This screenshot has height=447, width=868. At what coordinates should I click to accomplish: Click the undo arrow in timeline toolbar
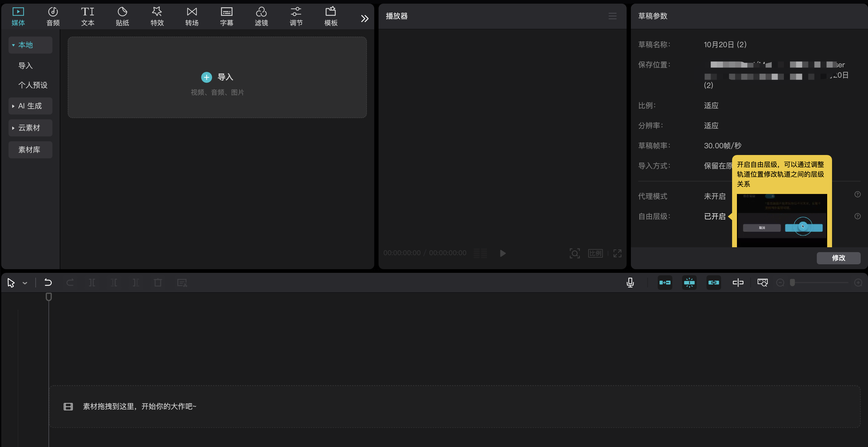click(x=48, y=282)
